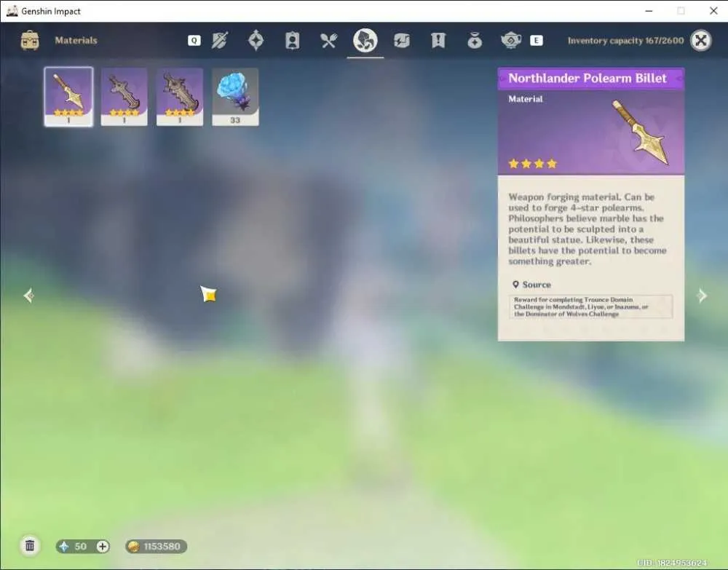
Task: Select the sword-shaped billet item
Action: point(124,97)
